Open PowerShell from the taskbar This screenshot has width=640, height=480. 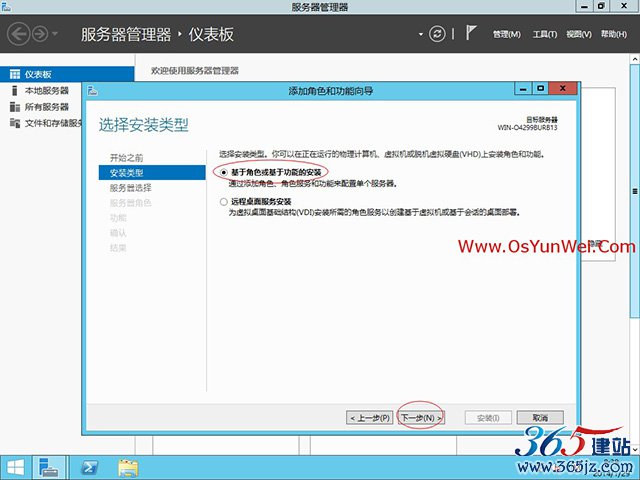[89, 468]
